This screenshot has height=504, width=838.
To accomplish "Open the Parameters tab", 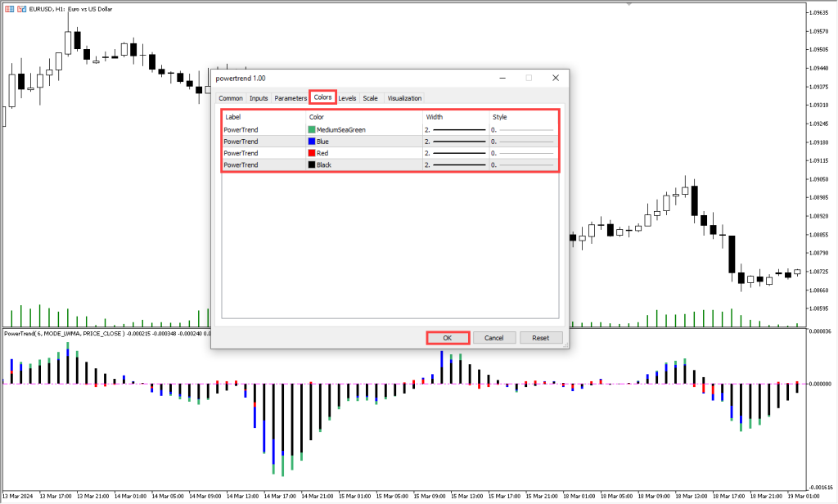I will pyautogui.click(x=291, y=98).
